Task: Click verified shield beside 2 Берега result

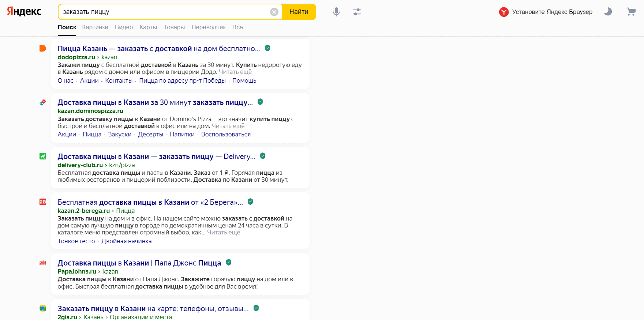Action: (250, 202)
